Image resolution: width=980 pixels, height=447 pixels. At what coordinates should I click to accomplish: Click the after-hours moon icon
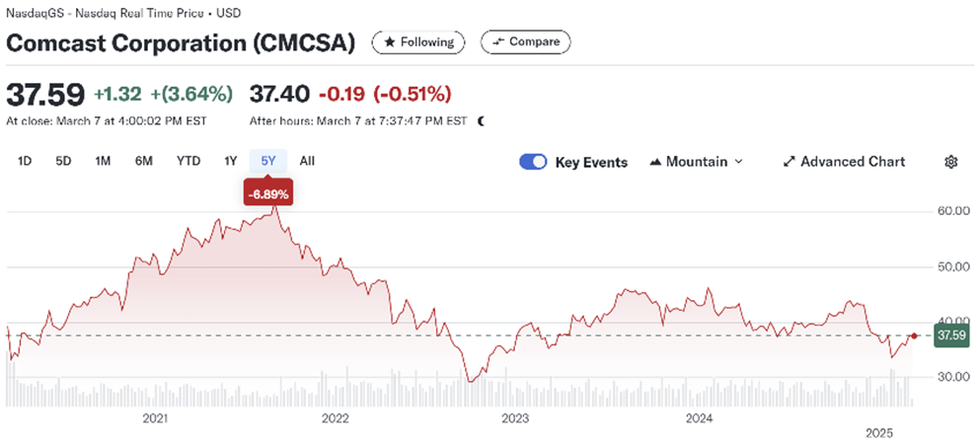[x=481, y=121]
